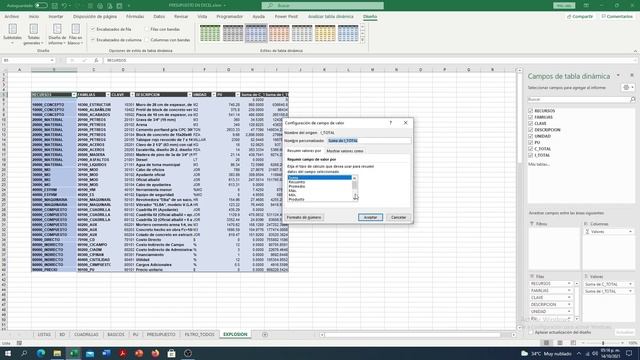This screenshot has height=360, width=640.
Task: Expand the Suma de I_TOTAL value field dropdown
Action: coord(630,291)
